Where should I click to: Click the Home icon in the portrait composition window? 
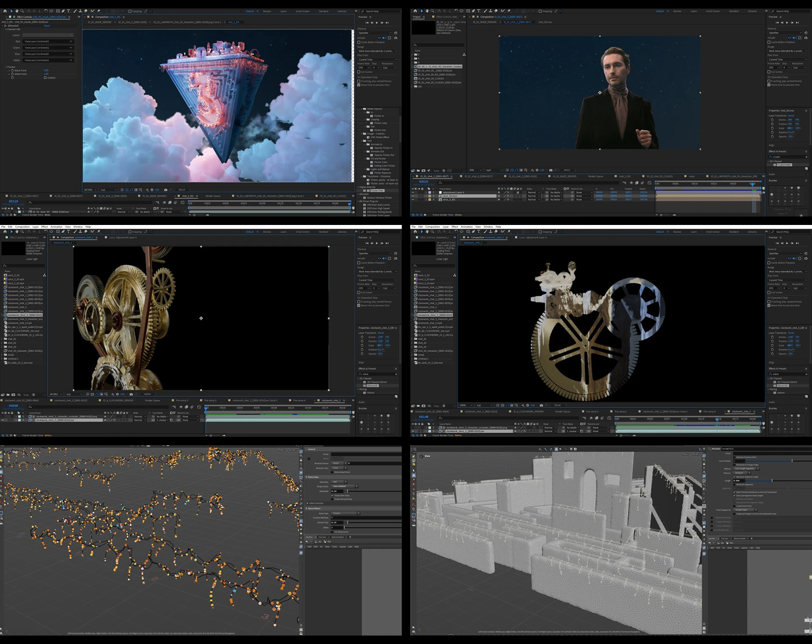pyautogui.click(x=415, y=11)
